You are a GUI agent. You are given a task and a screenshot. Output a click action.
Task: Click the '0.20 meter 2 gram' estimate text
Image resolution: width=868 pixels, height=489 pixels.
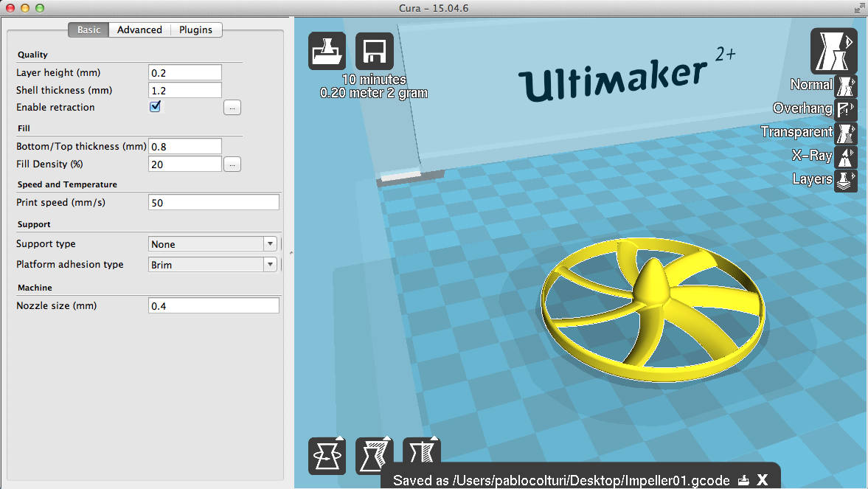pos(374,93)
